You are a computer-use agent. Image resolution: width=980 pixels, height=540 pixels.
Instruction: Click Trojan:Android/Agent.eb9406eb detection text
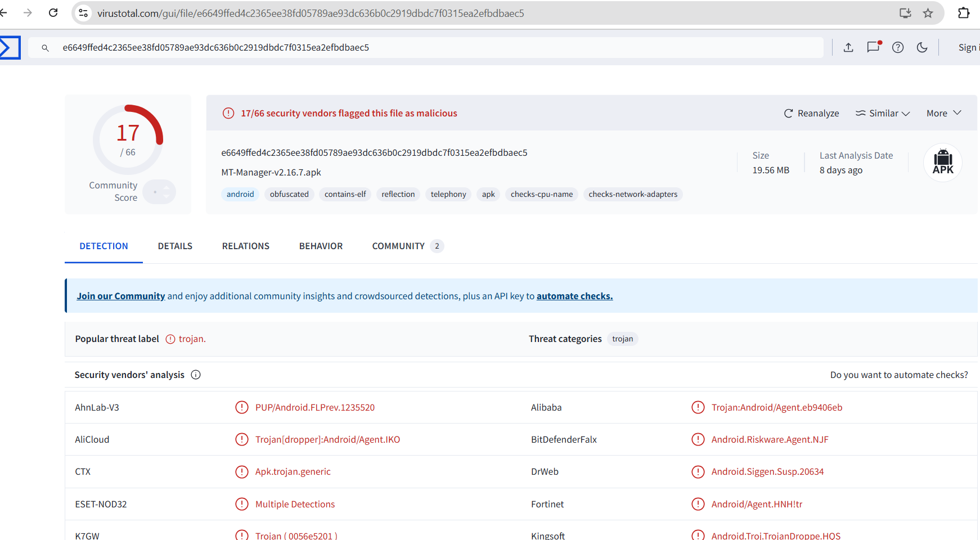[777, 407]
